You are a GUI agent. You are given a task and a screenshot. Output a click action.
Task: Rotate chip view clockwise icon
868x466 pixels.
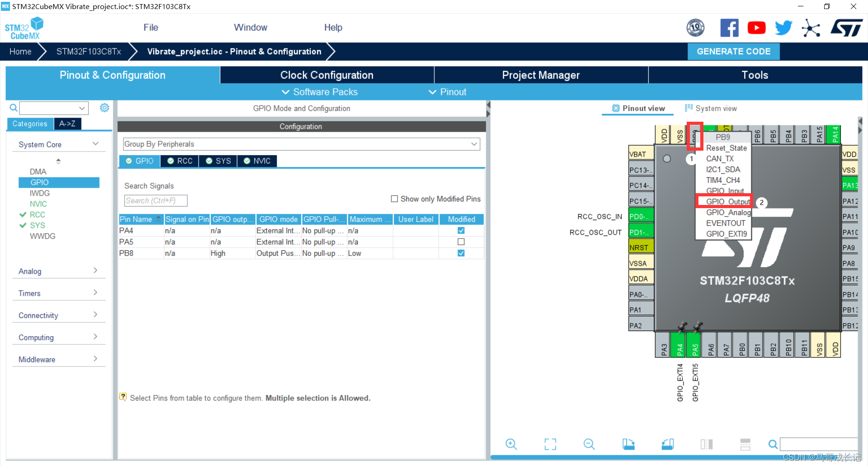628,444
